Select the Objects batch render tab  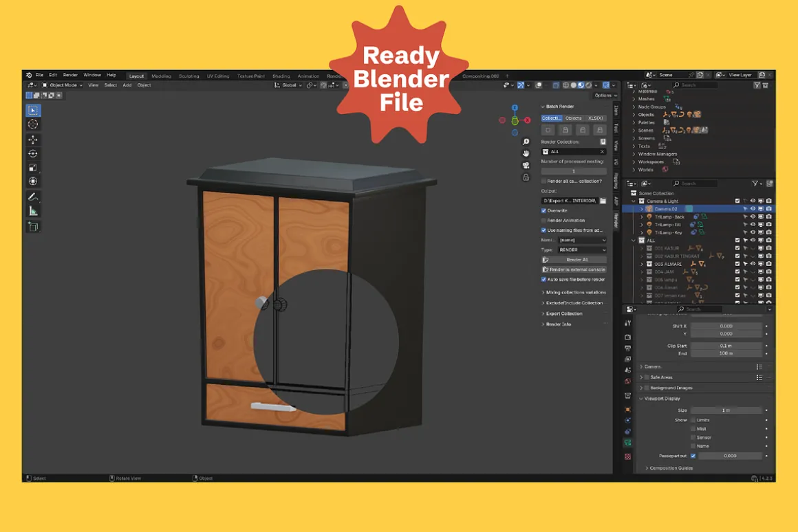pyautogui.click(x=573, y=118)
